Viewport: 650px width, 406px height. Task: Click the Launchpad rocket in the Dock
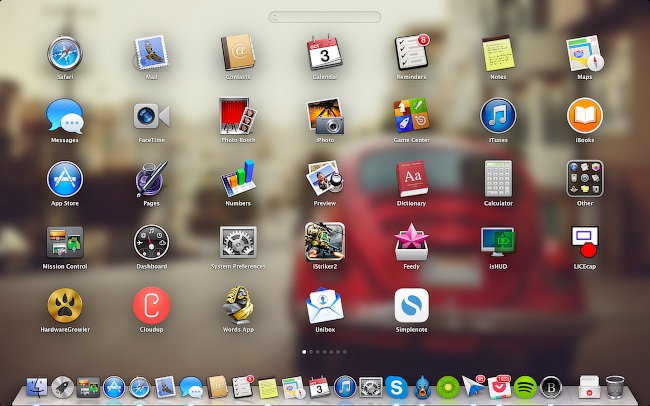[63, 387]
